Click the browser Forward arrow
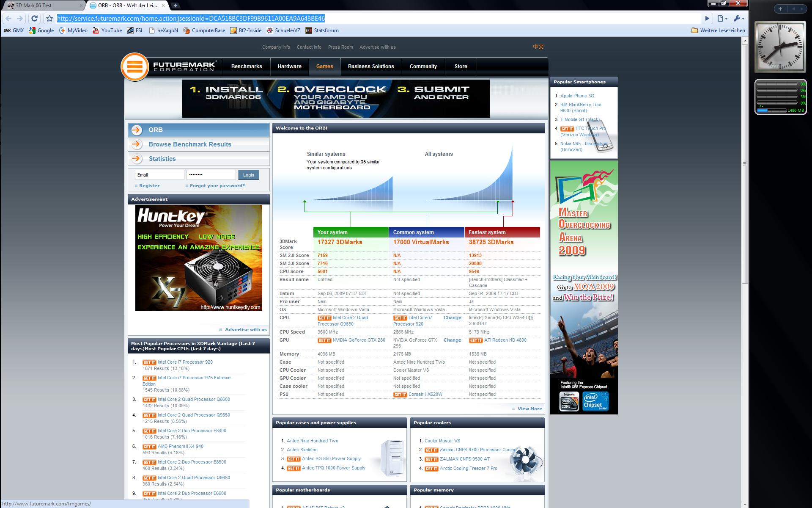The image size is (812, 508). pos(20,18)
